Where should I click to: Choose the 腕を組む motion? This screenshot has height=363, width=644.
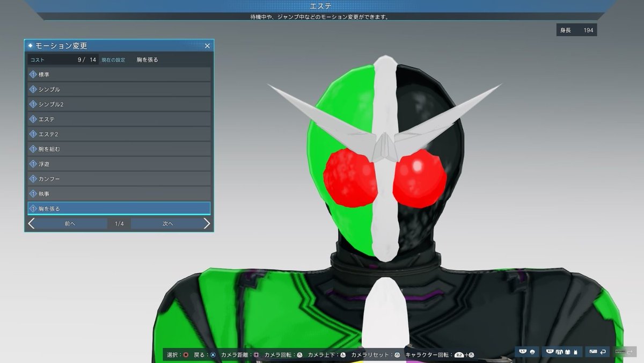(119, 149)
